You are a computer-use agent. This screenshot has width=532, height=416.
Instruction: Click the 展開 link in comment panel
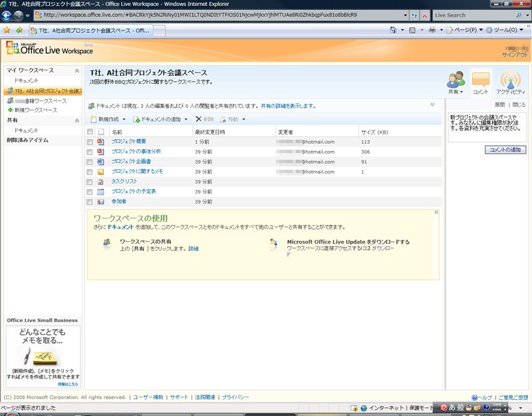click(499, 104)
